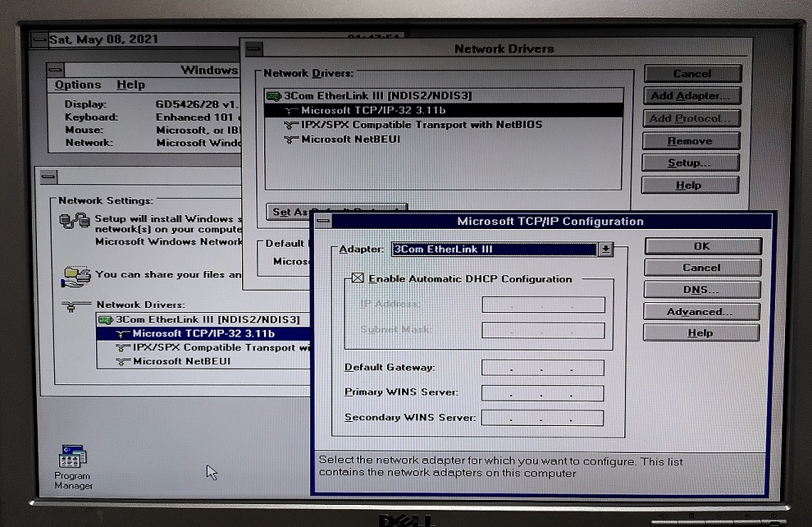
Task: Open the Adapter dropdown arrow
Action: [605, 250]
